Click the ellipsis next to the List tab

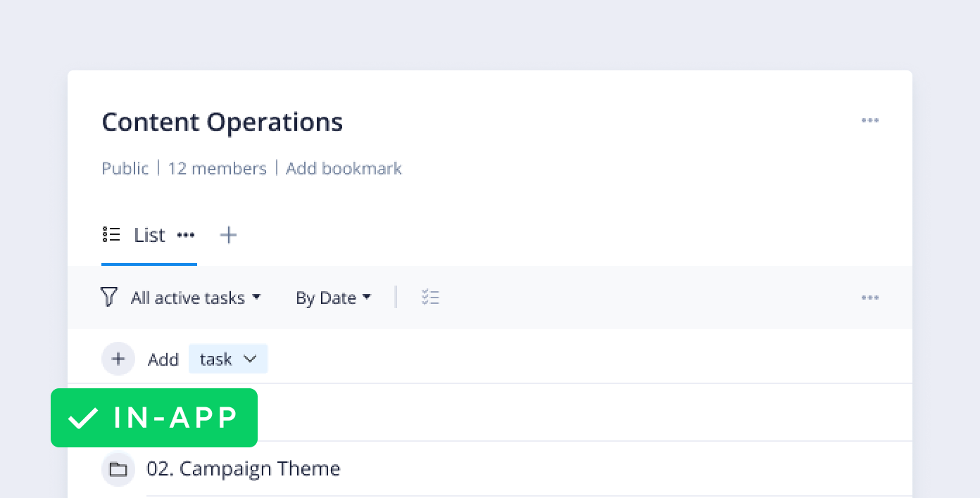(186, 235)
